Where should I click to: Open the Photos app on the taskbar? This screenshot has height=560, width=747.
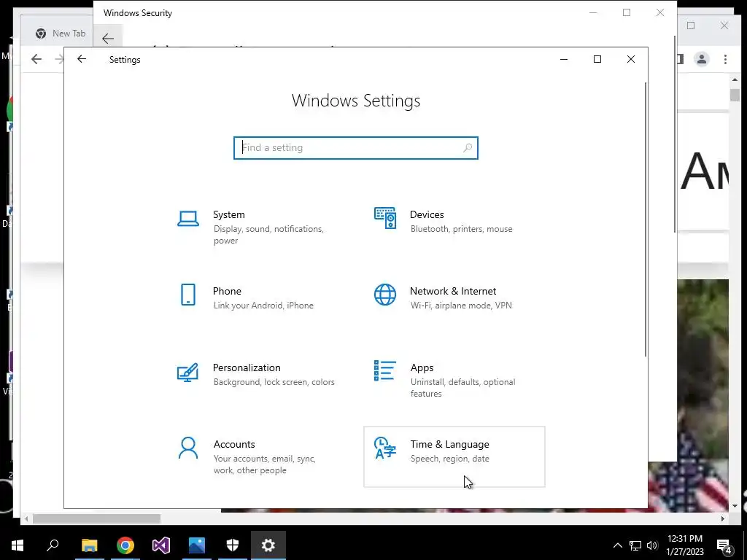[x=197, y=545]
